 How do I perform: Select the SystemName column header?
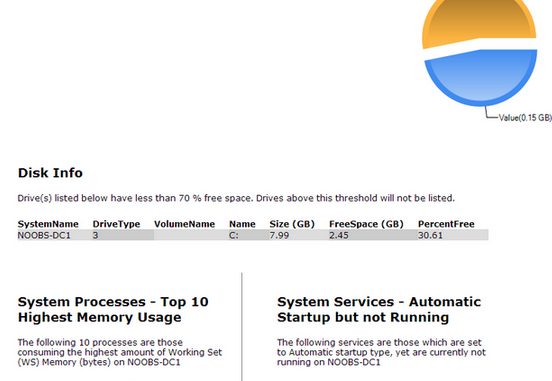[48, 224]
